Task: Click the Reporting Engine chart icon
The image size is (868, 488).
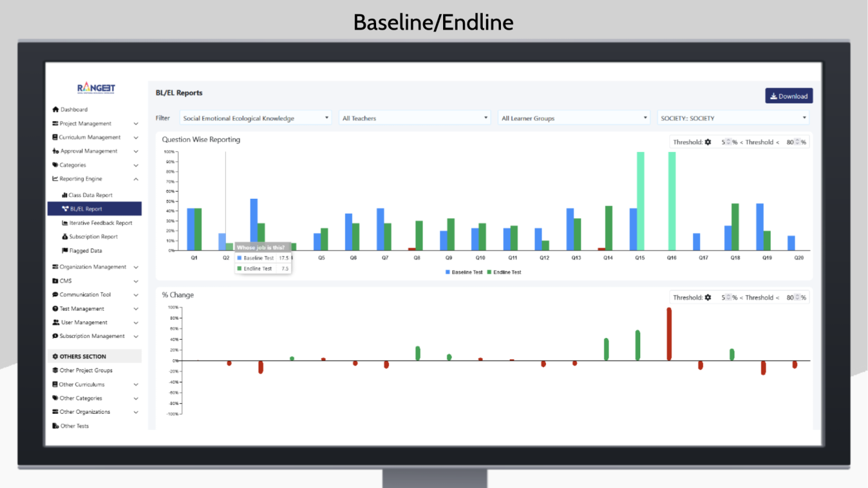Action: pos(55,179)
